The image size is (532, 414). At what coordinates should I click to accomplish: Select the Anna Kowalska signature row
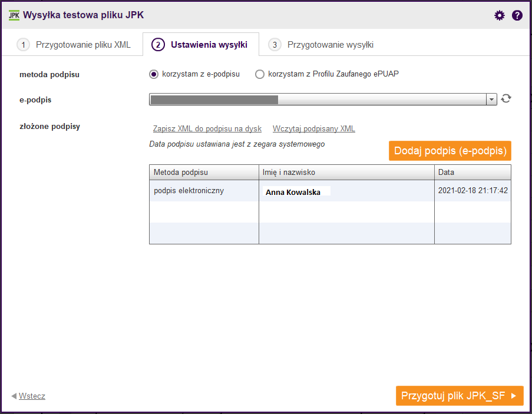[330, 191]
